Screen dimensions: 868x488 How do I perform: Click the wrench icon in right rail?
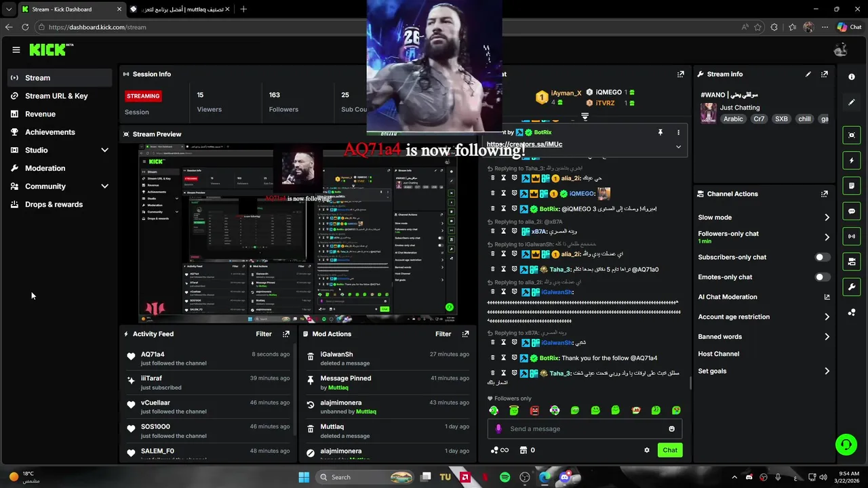click(x=852, y=287)
